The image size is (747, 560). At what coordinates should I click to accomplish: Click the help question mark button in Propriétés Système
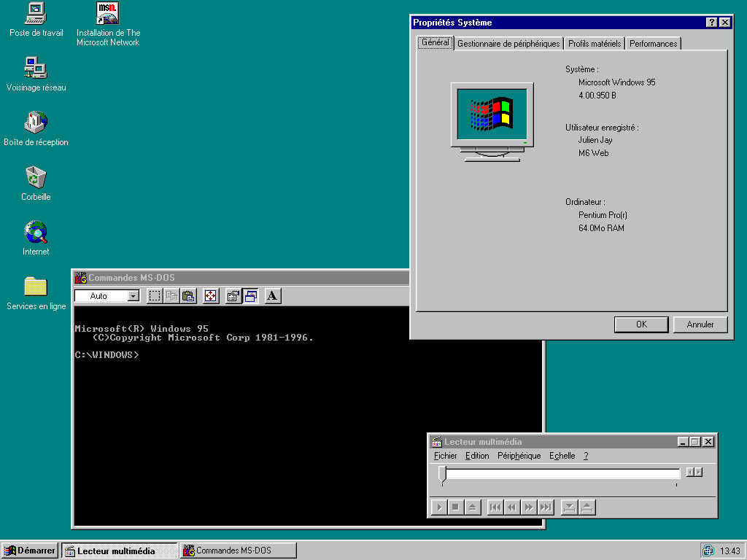tap(711, 23)
